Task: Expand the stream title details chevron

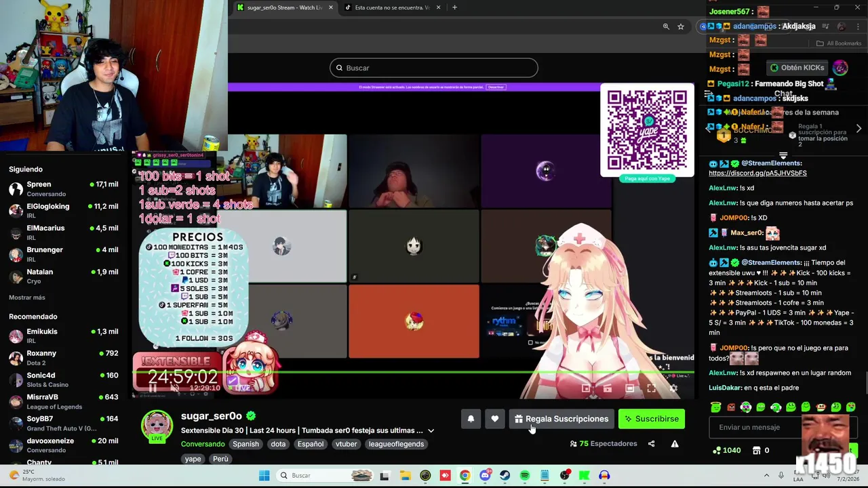Action: (431, 430)
